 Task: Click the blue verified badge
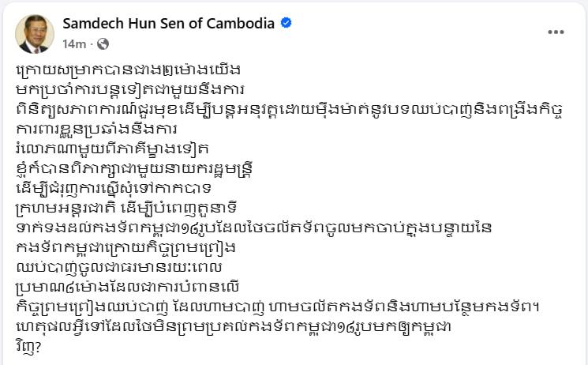tap(287, 23)
